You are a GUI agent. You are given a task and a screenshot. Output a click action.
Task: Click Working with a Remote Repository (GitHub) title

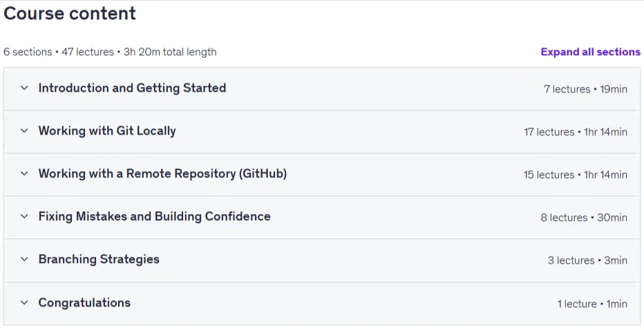162,173
